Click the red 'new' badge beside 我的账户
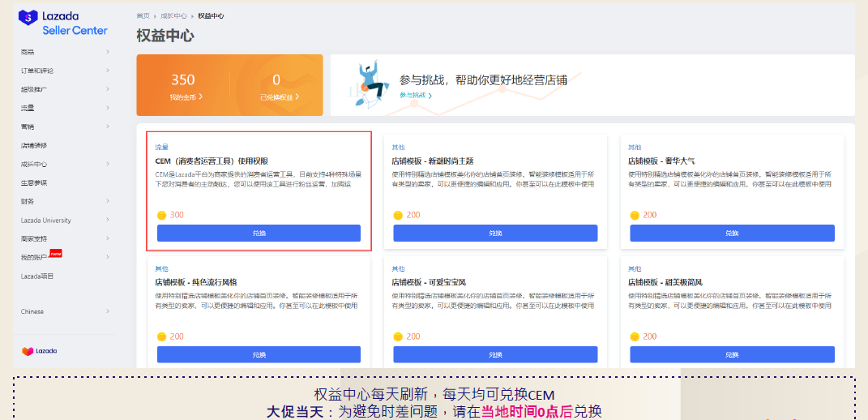This screenshot has height=420, width=868. pyautogui.click(x=55, y=253)
